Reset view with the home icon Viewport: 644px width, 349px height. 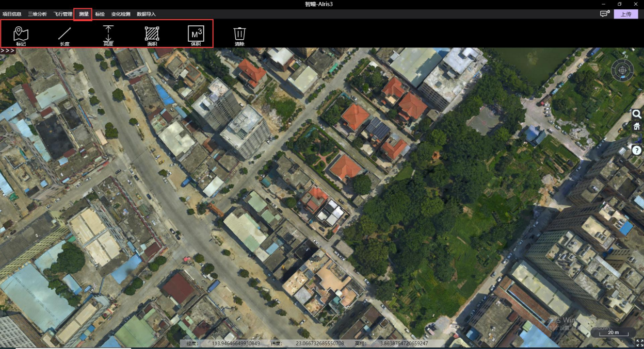(637, 127)
